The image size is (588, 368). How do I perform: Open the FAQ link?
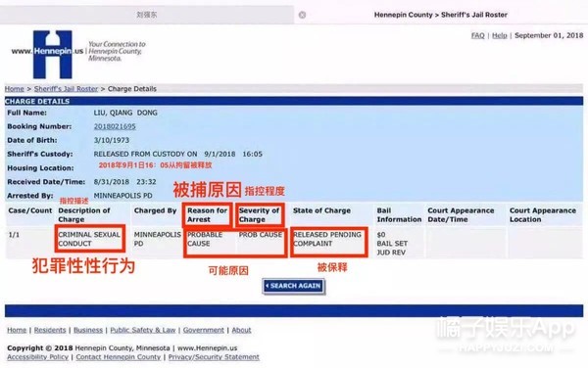point(478,35)
